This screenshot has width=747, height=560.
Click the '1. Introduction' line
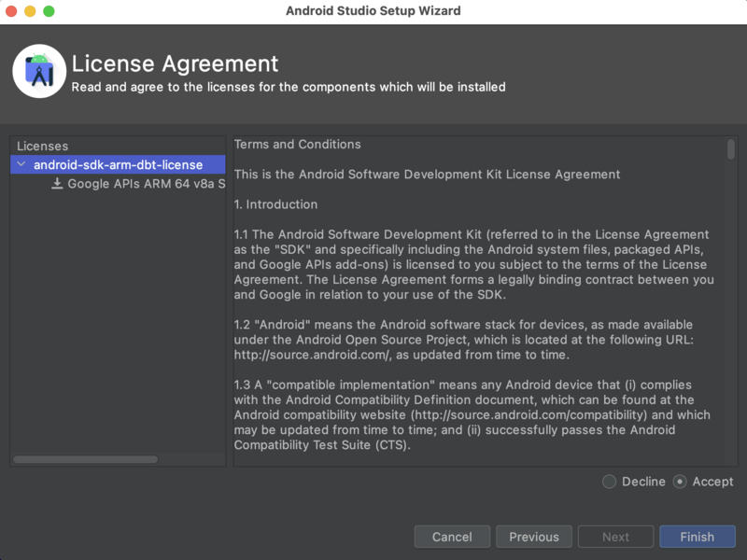[275, 204]
